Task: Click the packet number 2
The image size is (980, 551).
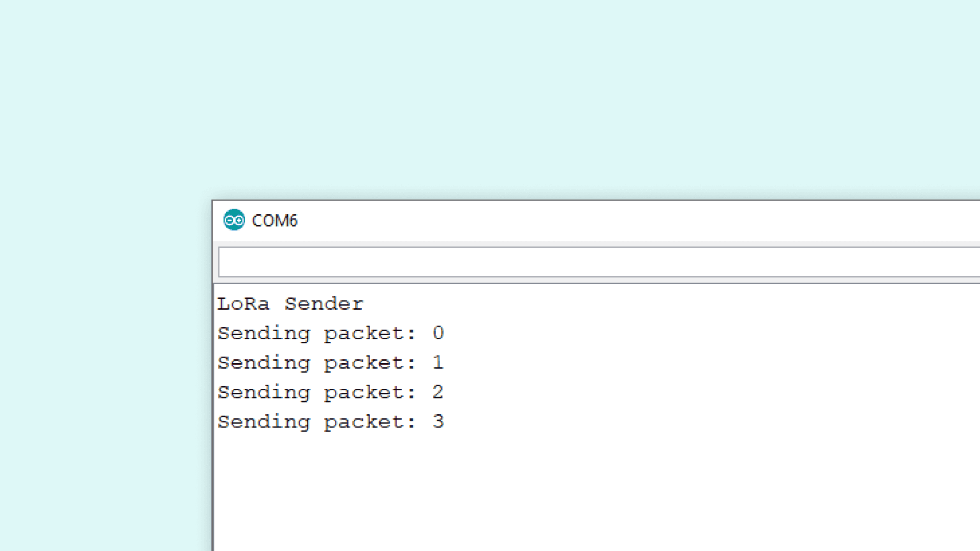Action: pyautogui.click(x=438, y=392)
